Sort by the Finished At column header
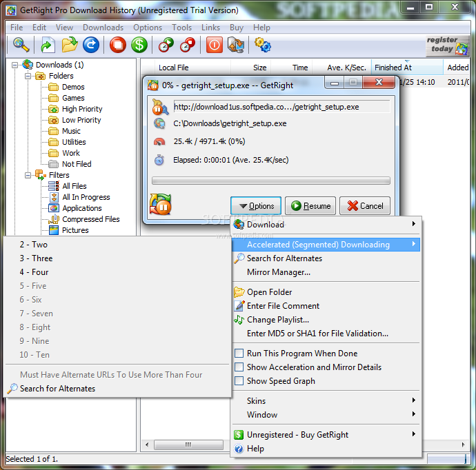Viewport: 476px width, 470px height. (x=407, y=68)
